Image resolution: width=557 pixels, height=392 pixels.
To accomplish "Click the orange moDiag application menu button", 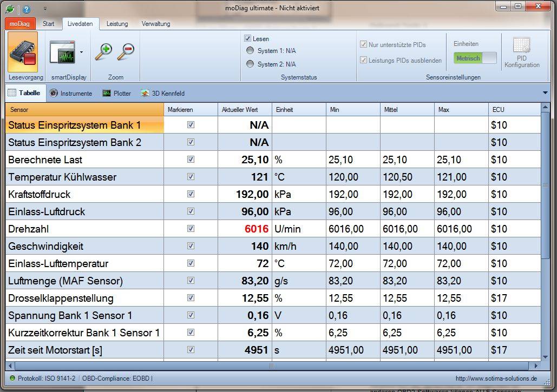I will 19,24.
